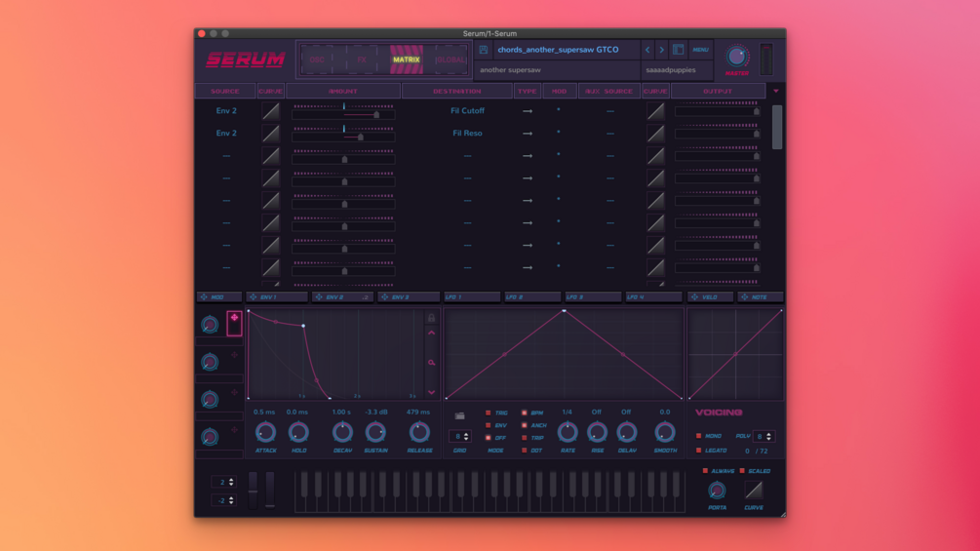The width and height of the screenshot is (980, 551).
Task: Zoom envelope down with the down chevron
Action: coord(431,392)
